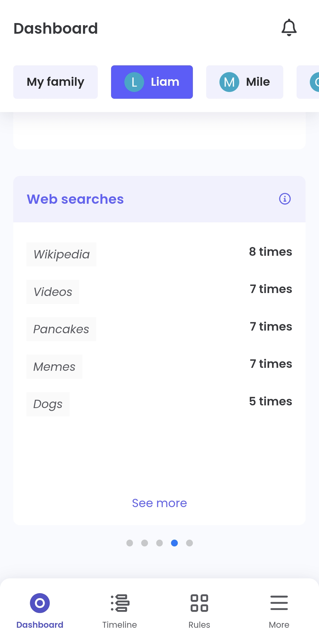The height and width of the screenshot is (644, 319).
Task: Switch to the My family tab
Action: (55, 82)
